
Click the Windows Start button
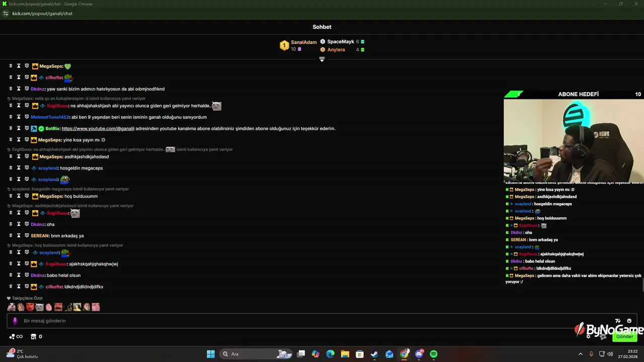pyautogui.click(x=211, y=354)
